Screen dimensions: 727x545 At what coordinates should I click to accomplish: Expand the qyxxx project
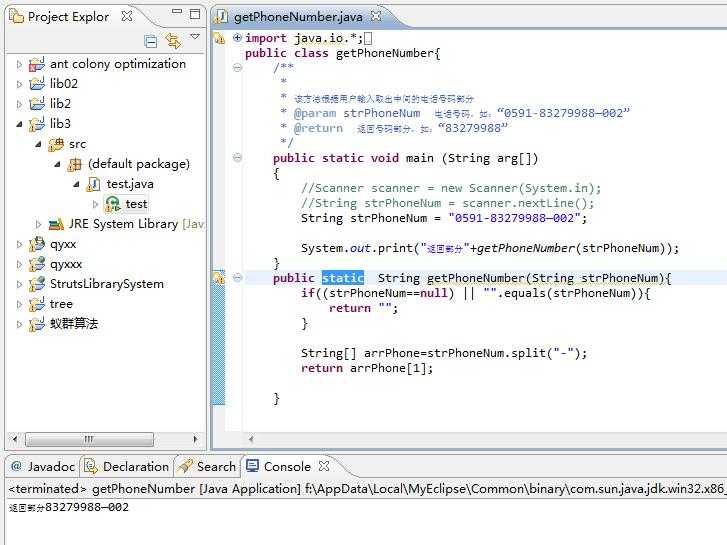[19, 264]
